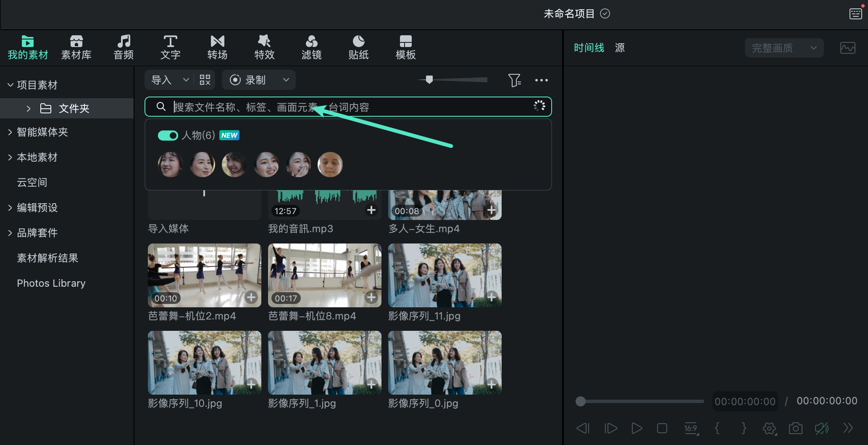Open the 录制 record dropdown
The image size is (868, 445).
pyautogui.click(x=286, y=80)
